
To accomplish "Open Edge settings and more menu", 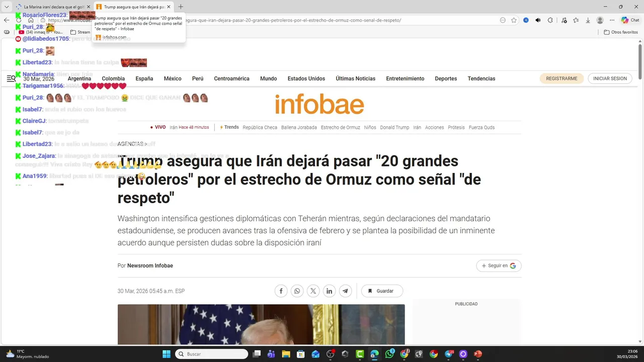I will point(612,20).
